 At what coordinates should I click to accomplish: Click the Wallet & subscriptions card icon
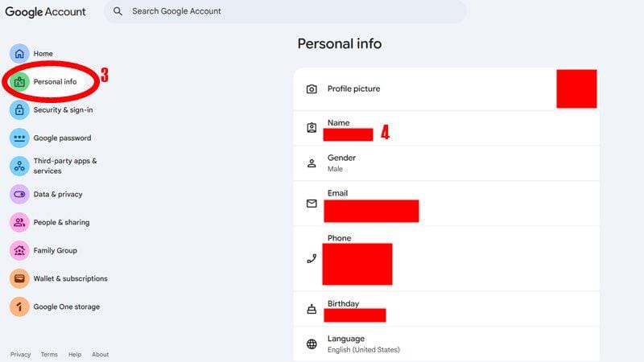pyautogui.click(x=19, y=278)
